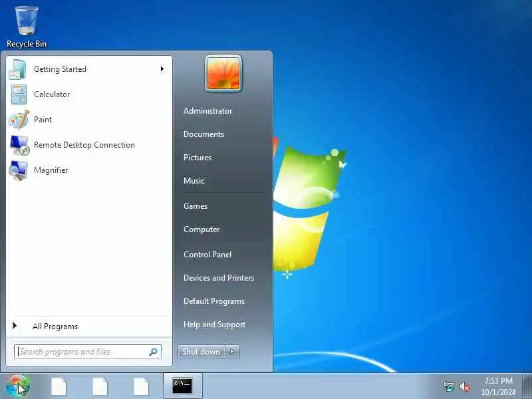Open Administrator personal folder
The image size is (532, 399).
point(208,111)
